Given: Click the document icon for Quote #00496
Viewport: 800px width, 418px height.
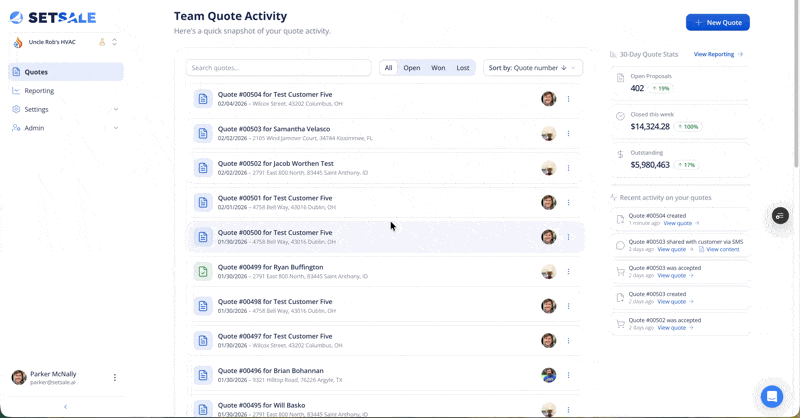Looking at the screenshot, I should tap(203, 375).
